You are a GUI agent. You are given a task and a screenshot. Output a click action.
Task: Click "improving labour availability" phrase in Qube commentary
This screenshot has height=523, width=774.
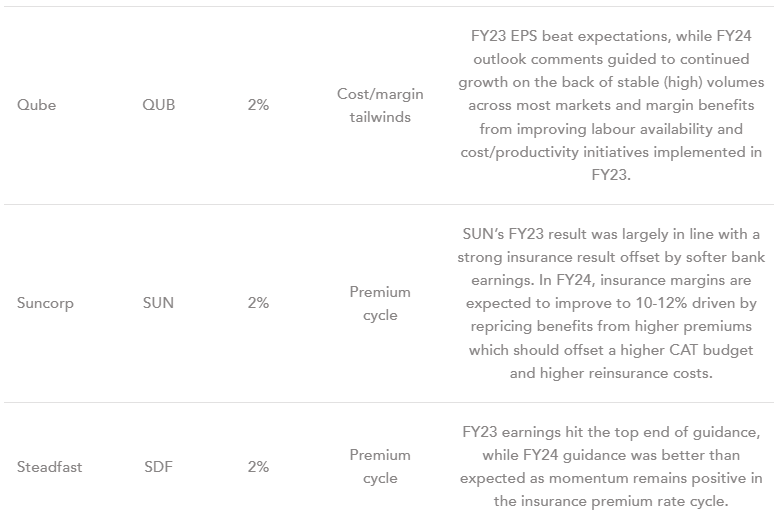648,129
